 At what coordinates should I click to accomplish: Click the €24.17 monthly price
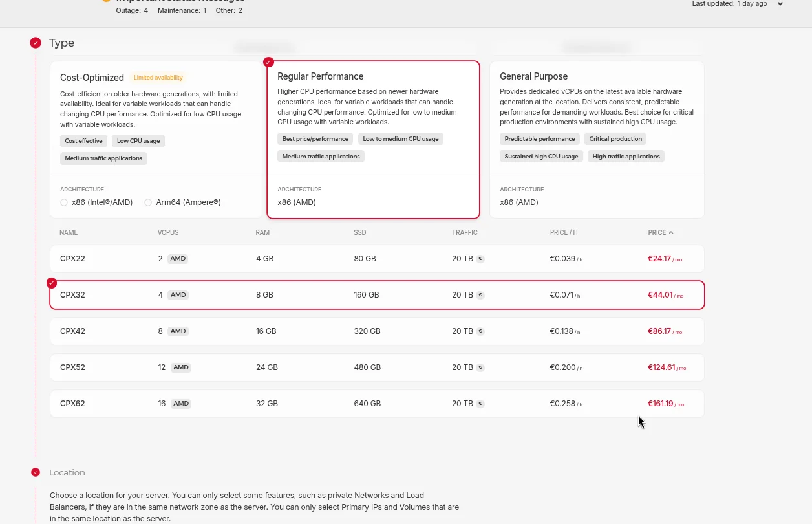pos(665,259)
